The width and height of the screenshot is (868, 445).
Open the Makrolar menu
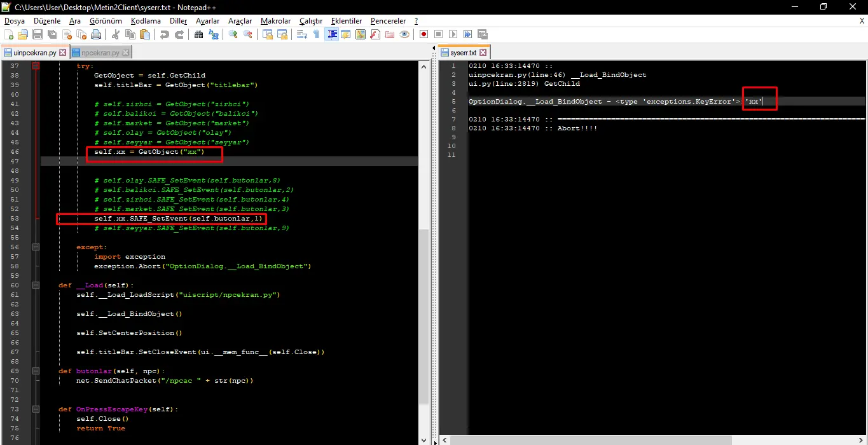pyautogui.click(x=277, y=21)
